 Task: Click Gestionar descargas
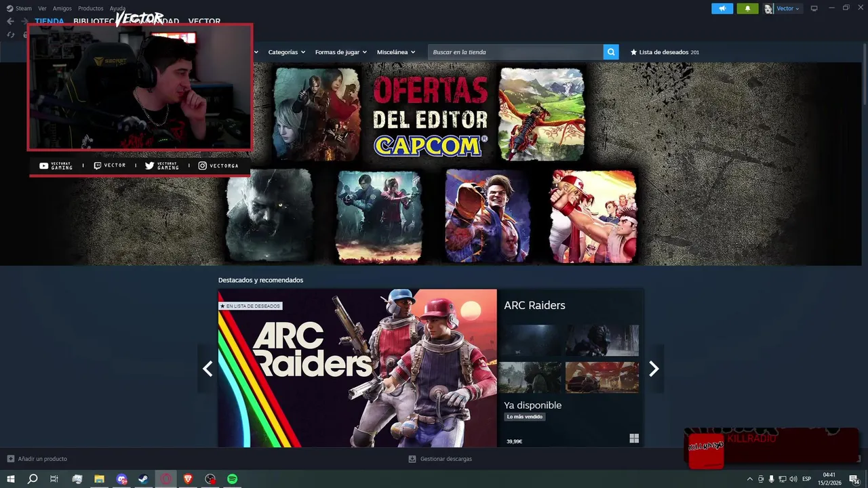pyautogui.click(x=446, y=459)
